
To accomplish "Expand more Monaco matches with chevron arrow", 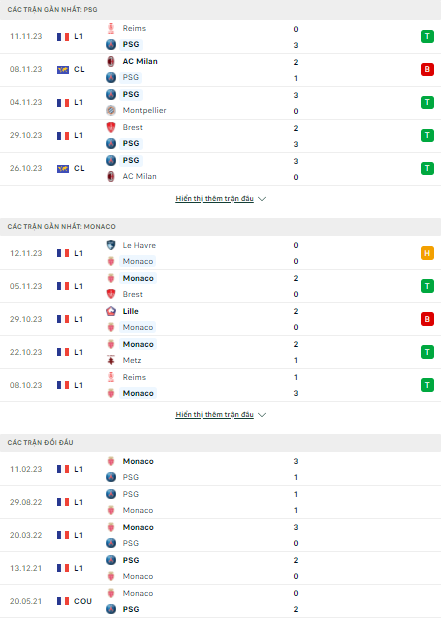I will coord(262,415).
